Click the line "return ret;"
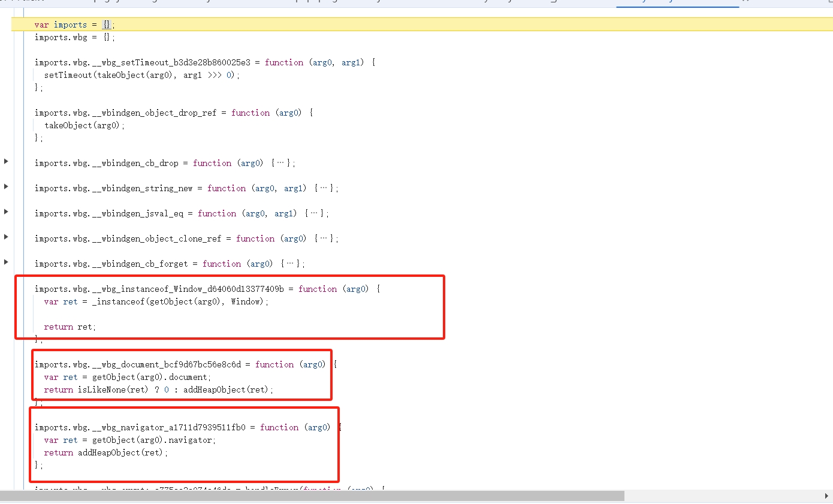833x504 pixels. [70, 327]
